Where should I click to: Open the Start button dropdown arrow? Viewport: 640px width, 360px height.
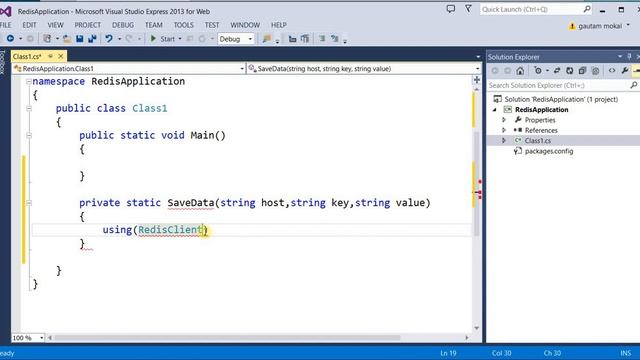[x=180, y=39]
